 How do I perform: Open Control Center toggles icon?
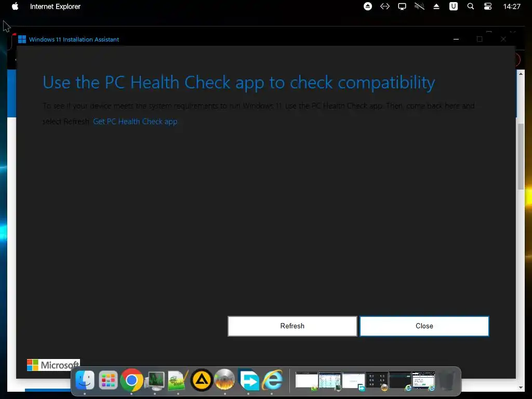coord(487,6)
